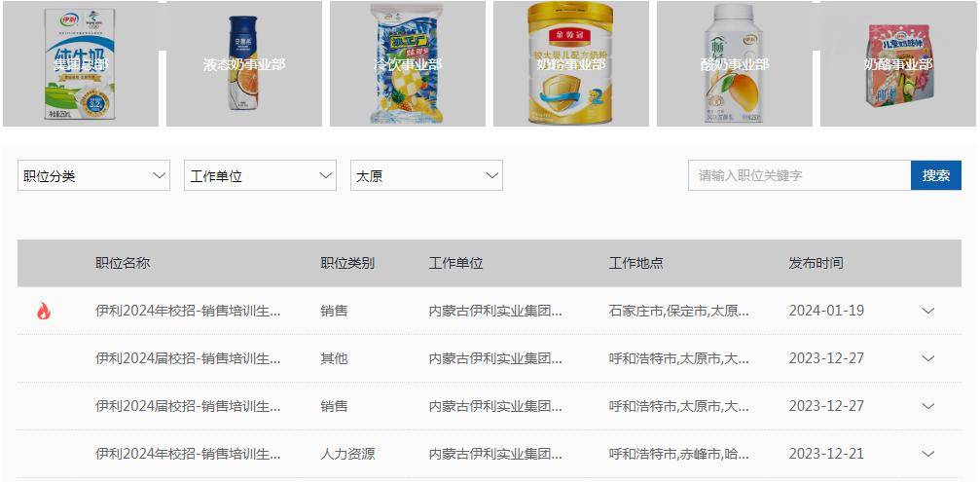
Task: Open the 奶酪事业部 cheese tile
Action: tap(898, 63)
